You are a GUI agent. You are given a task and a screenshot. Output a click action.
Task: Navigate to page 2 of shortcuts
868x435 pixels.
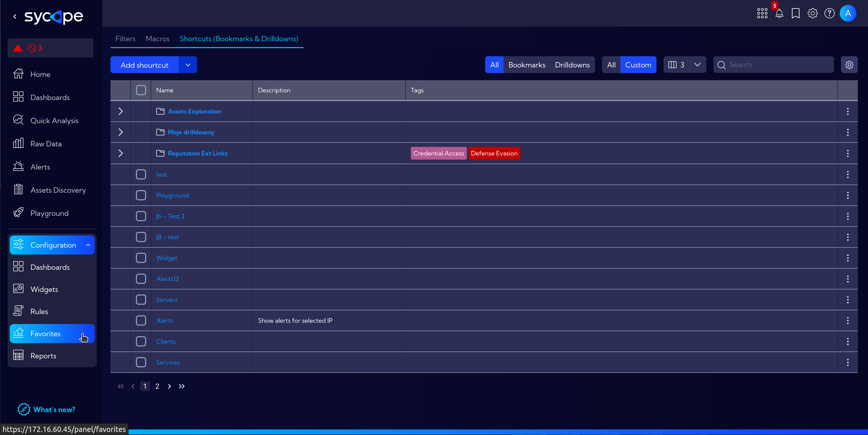158,386
